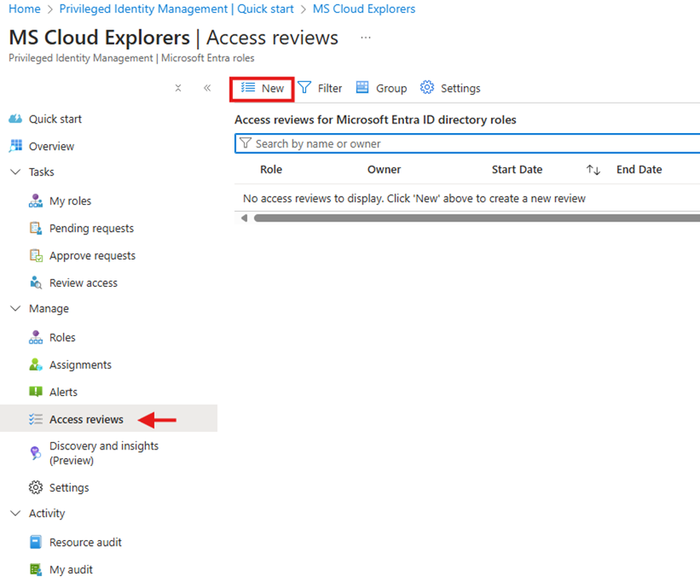Collapse the Activity section
The width and height of the screenshot is (700, 588).
(x=16, y=514)
